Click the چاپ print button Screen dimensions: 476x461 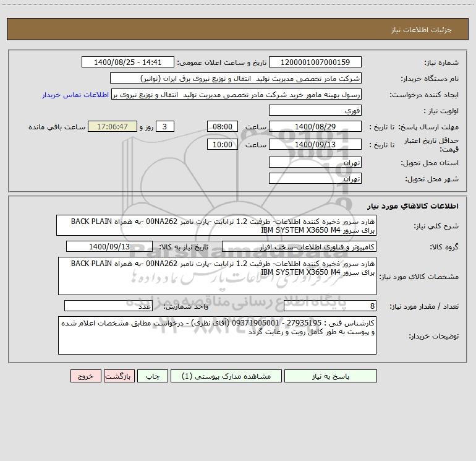click(153, 376)
